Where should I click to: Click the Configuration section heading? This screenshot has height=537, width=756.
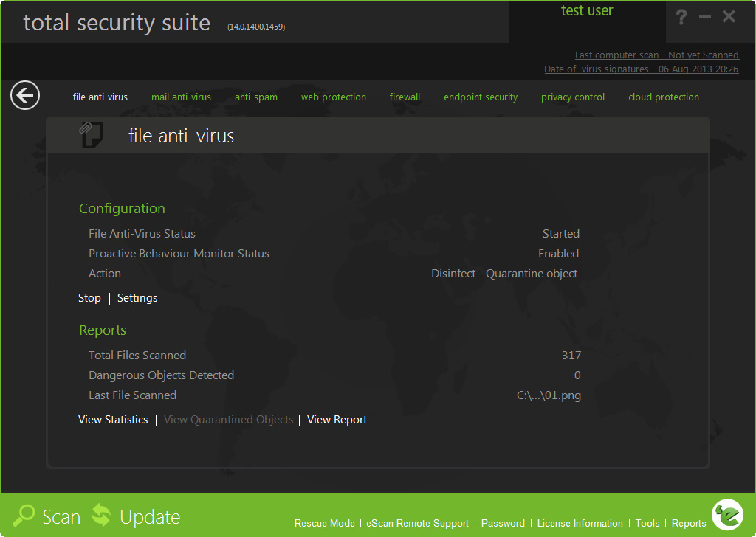click(x=122, y=209)
